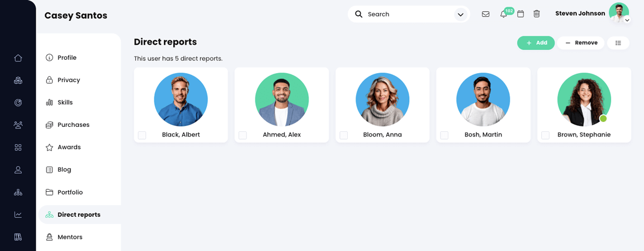644x251 pixels.
Task: Open the single user icon in left rail
Action: click(18, 169)
